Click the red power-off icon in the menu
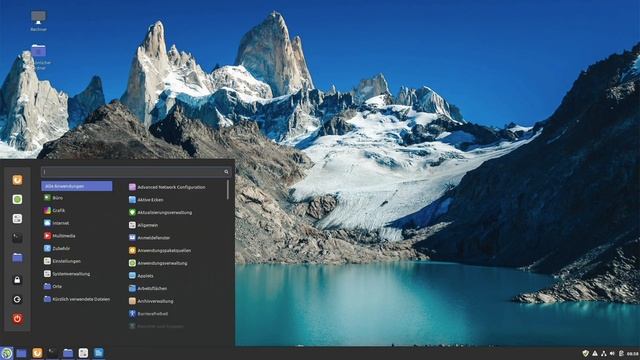The width and height of the screenshot is (640, 360). [x=17, y=319]
